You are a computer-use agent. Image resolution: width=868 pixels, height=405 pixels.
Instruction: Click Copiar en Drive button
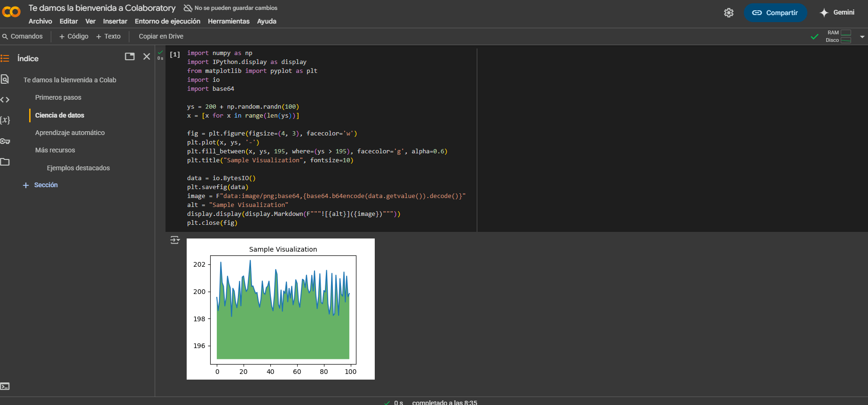(161, 36)
